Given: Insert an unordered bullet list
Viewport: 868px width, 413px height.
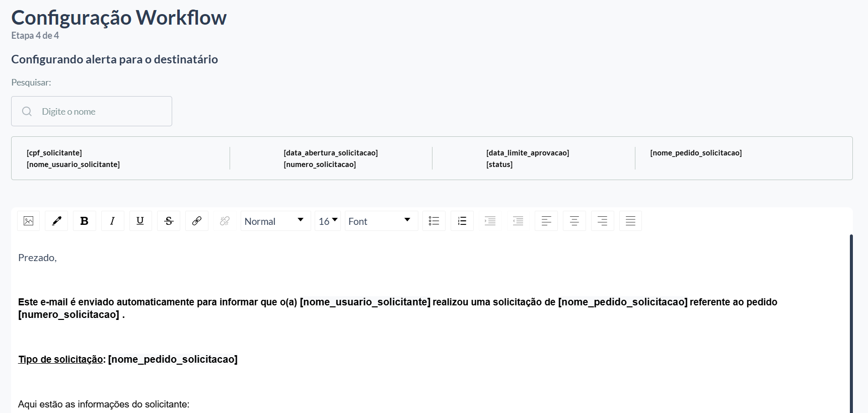Looking at the screenshot, I should pyautogui.click(x=434, y=221).
